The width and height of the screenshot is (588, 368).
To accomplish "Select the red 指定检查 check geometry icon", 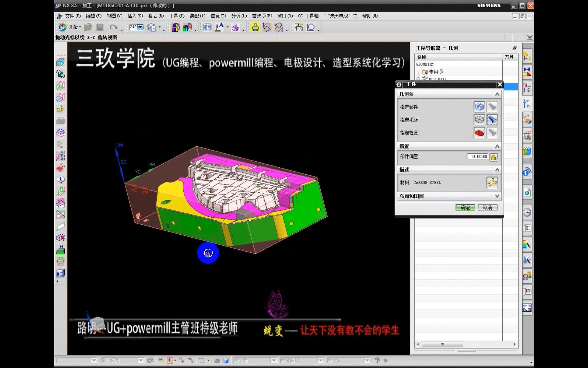I will click(x=479, y=132).
